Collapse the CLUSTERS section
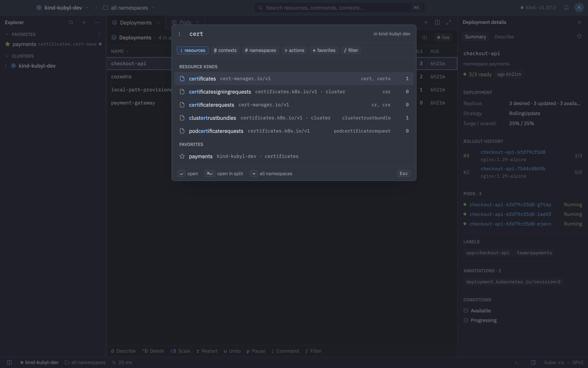588x368 pixels. click(7, 56)
